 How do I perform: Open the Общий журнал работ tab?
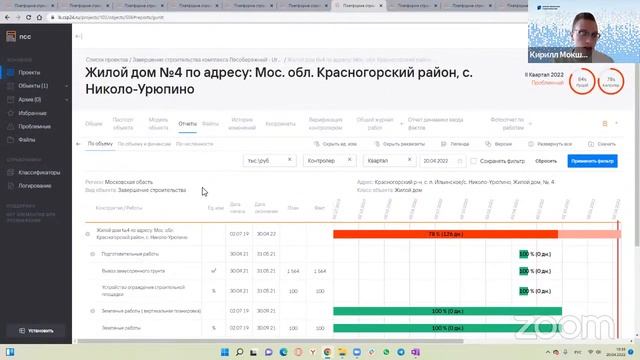(x=375, y=124)
